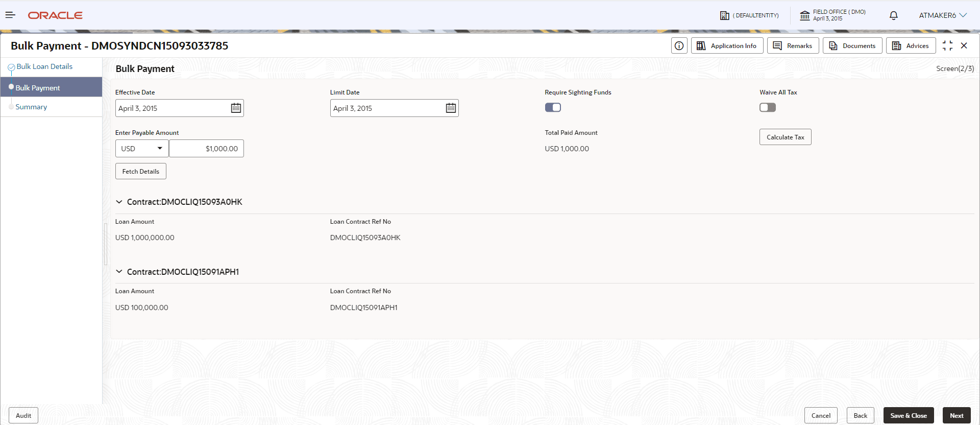Click the loan amount USD 1,000,000.00
Screen dimensions: 980x425
click(x=145, y=238)
